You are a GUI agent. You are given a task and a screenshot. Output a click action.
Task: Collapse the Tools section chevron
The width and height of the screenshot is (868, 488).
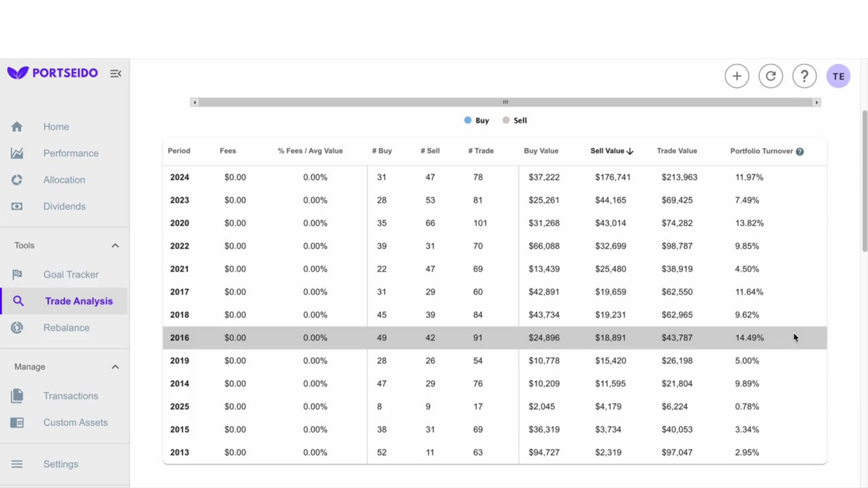tap(115, 245)
